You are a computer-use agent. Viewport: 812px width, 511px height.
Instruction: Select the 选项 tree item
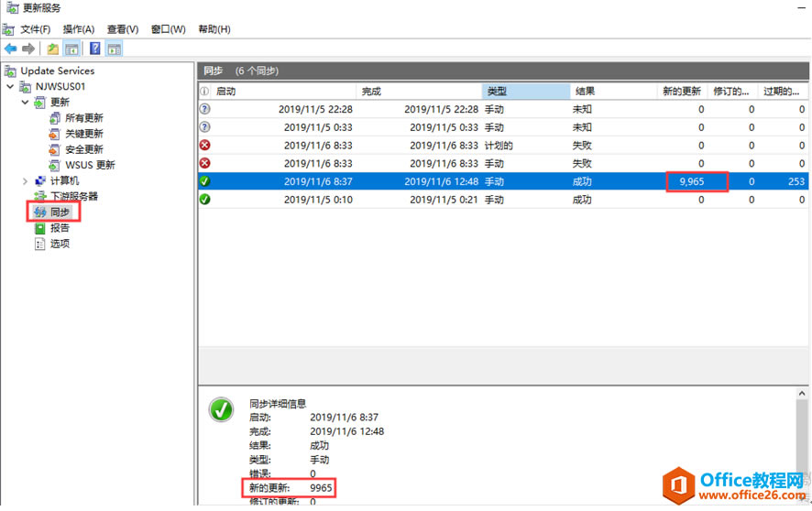(60, 244)
